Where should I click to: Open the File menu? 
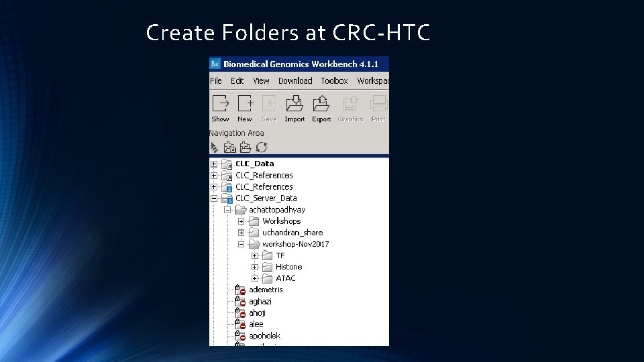(x=215, y=81)
